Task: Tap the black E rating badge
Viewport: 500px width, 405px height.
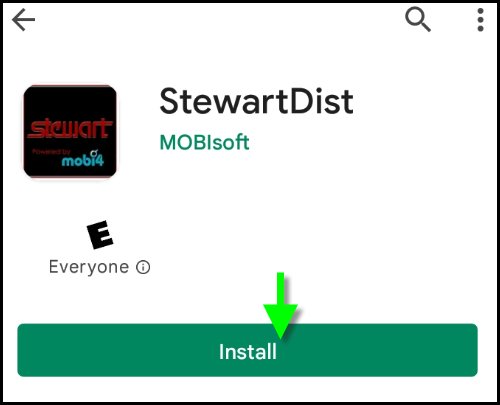Action: [x=100, y=235]
